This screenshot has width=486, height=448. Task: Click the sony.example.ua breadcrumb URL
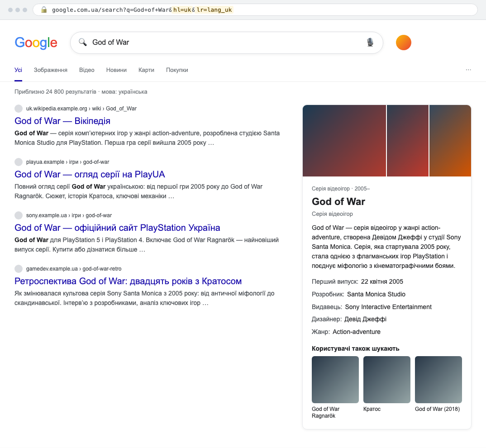[x=69, y=215]
